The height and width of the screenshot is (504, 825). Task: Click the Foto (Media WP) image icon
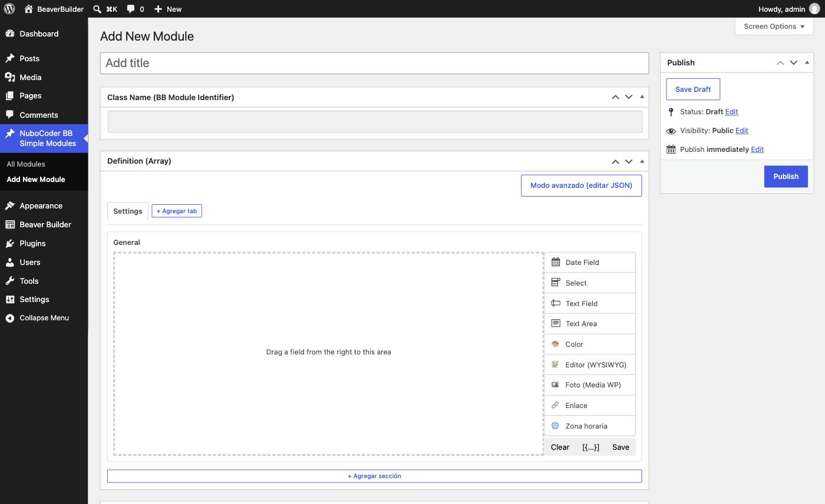(555, 384)
